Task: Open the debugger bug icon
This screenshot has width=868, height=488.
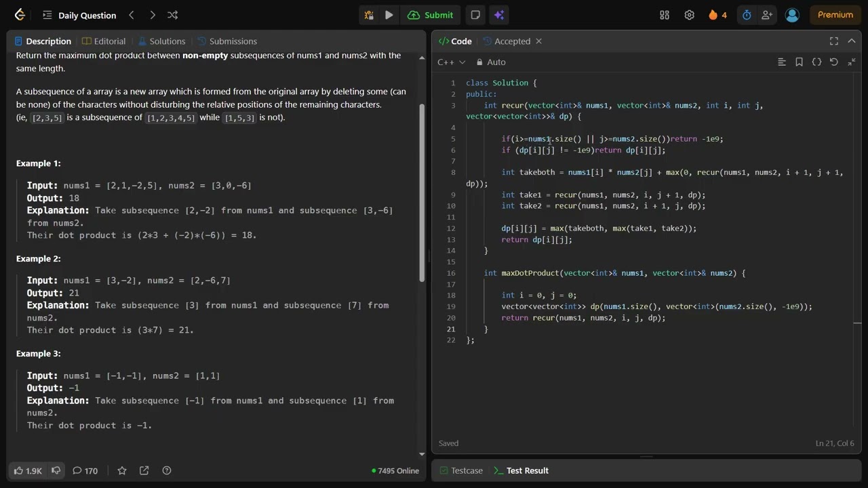Action: [x=369, y=15]
